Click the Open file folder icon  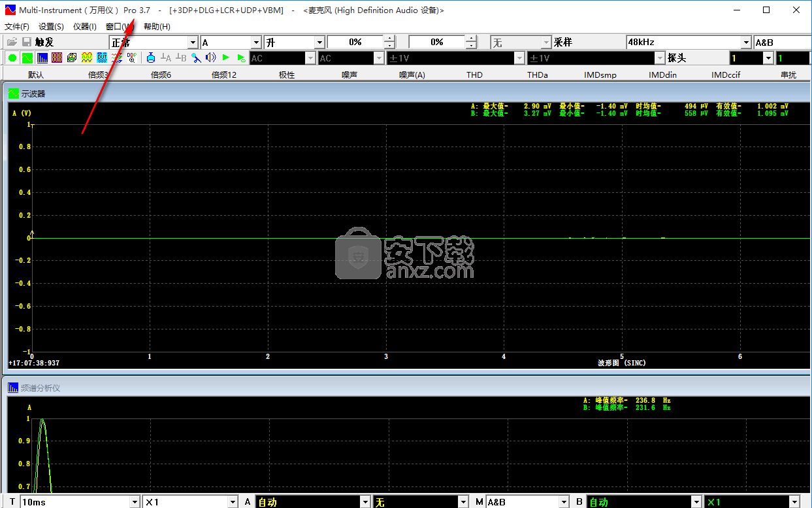[x=12, y=42]
